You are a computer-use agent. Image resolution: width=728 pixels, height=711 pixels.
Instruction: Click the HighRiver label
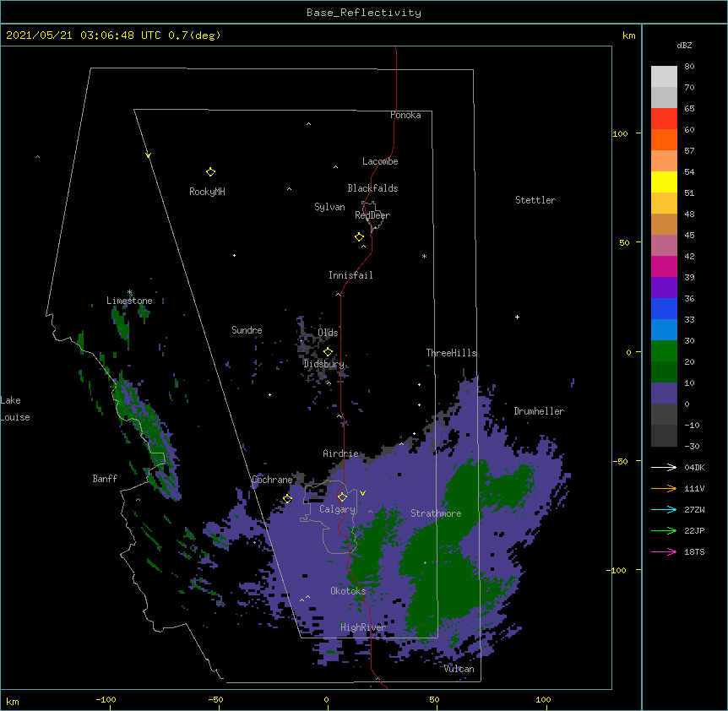(363, 627)
